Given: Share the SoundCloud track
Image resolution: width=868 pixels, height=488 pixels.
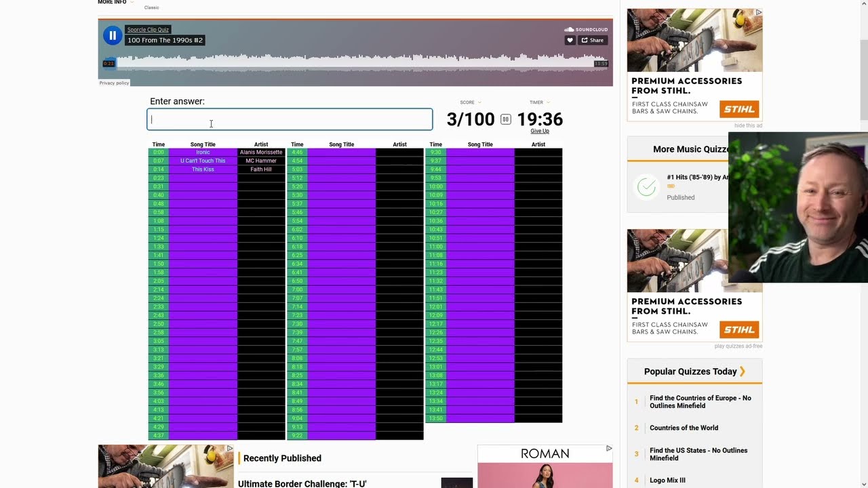Looking at the screenshot, I should (x=593, y=40).
